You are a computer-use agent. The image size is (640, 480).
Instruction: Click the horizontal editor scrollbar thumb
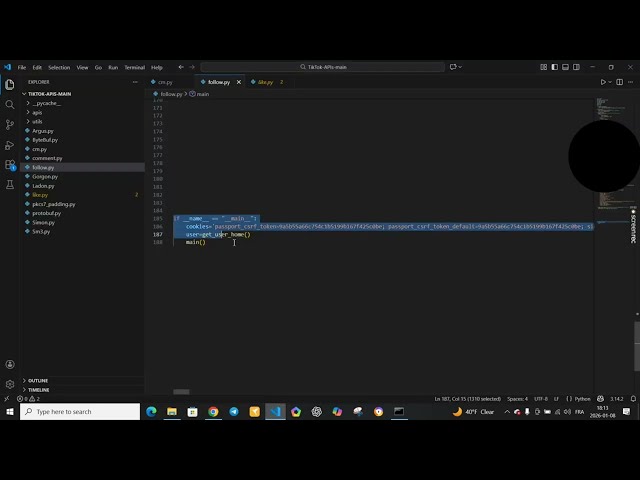tap(181, 392)
